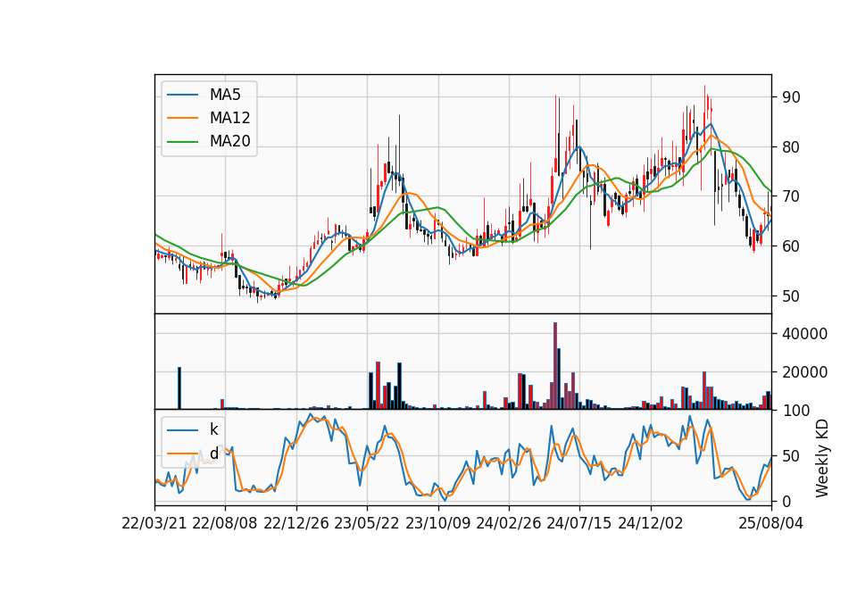This screenshot has height=616, width=857.
Task: Click the 22/12/26 date tick label
Action: click(x=296, y=523)
